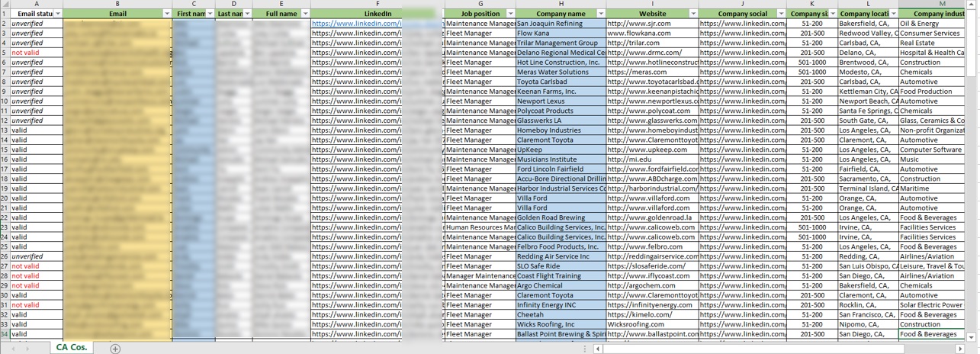The width and height of the screenshot is (980, 354).
Task: Click the Infinity Energy INC cell
Action: (x=561, y=305)
